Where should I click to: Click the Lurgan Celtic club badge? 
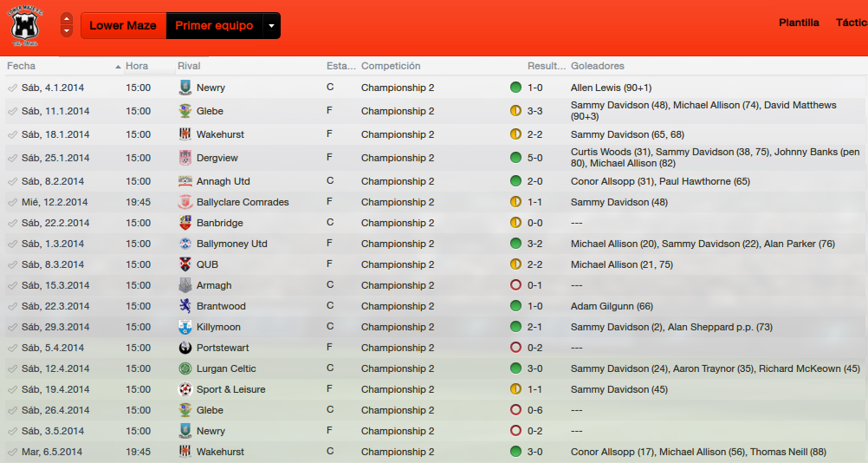[x=185, y=368]
